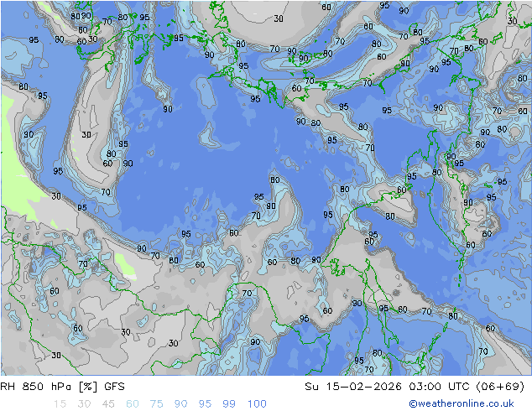Click the time '03:00 UTC'
Screen dimensions: 532x411
[x=439, y=387]
